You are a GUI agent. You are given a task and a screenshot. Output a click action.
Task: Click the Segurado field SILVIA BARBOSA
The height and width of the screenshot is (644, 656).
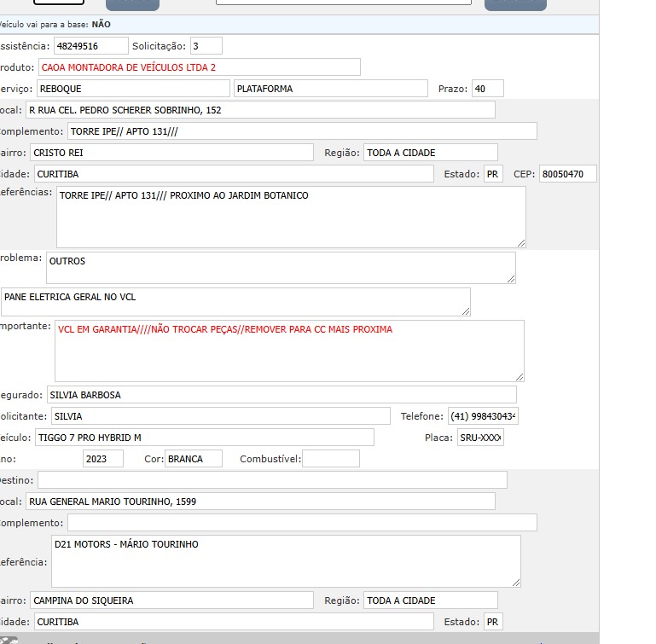(x=282, y=395)
